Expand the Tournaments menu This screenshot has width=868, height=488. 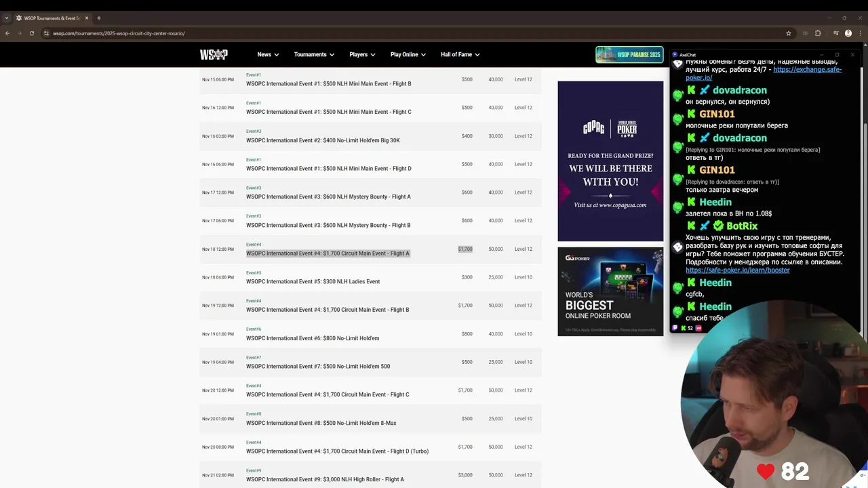[314, 54]
